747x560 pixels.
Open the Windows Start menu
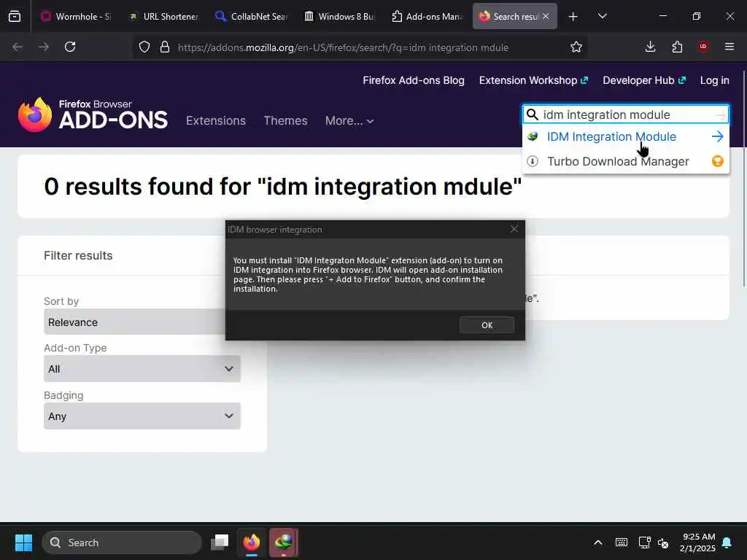[x=23, y=542]
